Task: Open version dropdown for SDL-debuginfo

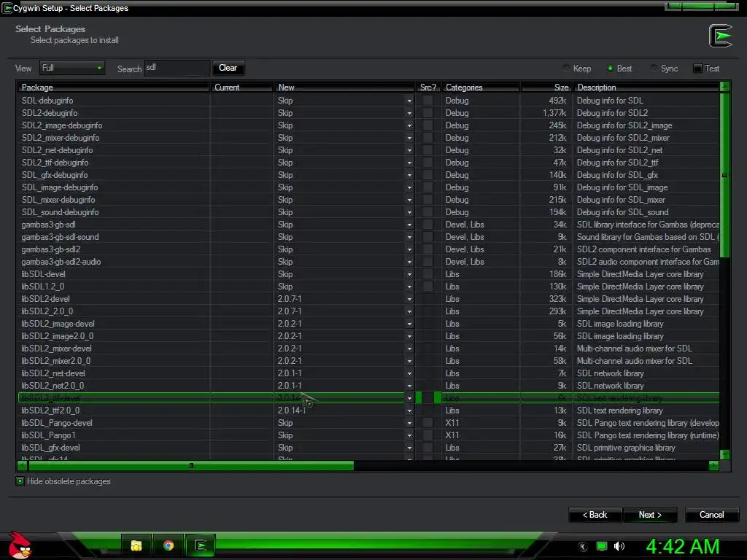Action: pos(409,101)
